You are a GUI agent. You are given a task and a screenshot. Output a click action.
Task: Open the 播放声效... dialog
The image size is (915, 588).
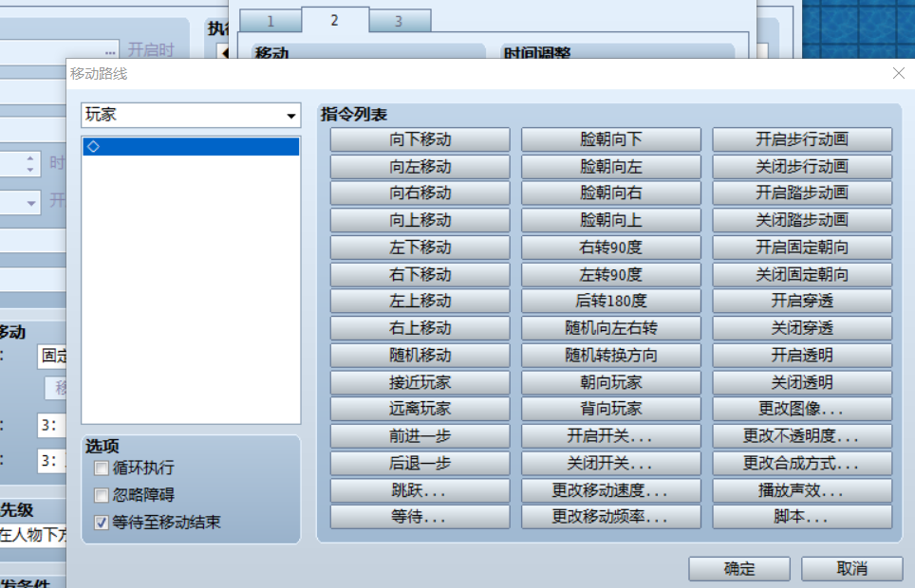pos(802,490)
